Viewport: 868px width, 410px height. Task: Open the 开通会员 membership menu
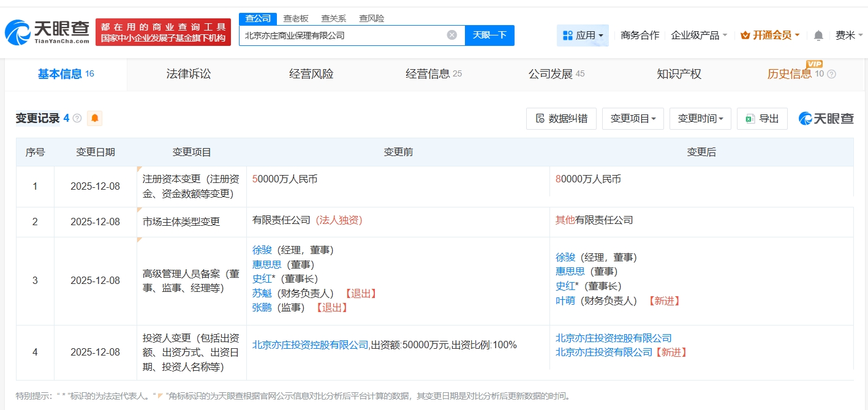(770, 35)
